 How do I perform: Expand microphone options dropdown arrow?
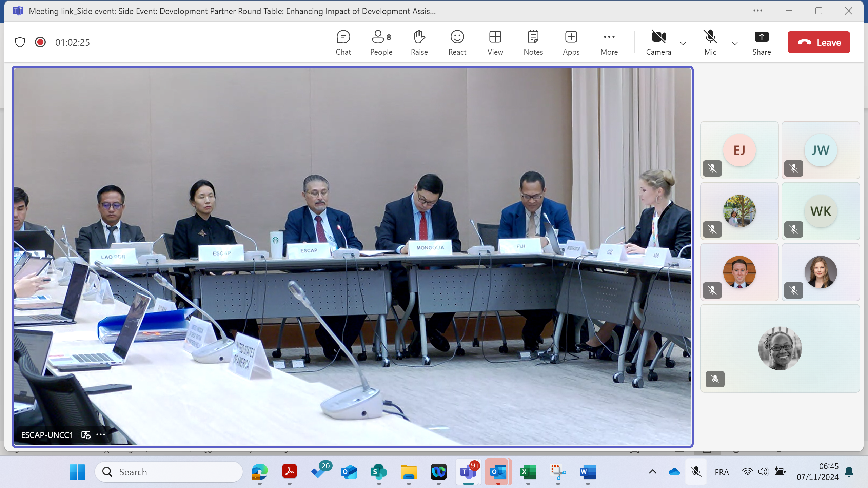tap(734, 43)
